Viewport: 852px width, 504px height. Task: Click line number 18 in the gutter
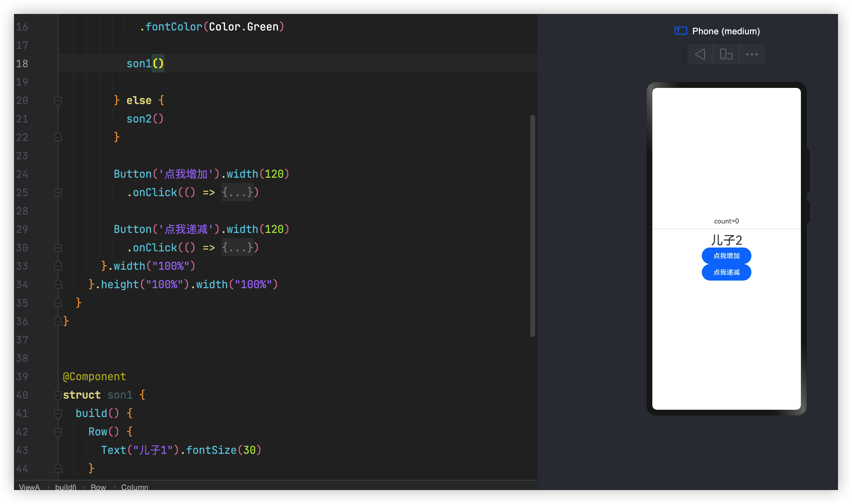pyautogui.click(x=22, y=63)
